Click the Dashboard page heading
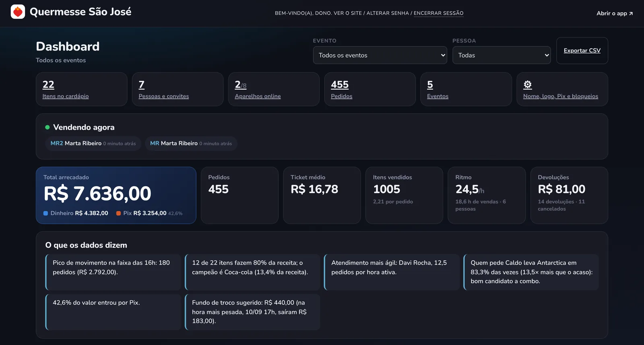Viewport: 644px width, 345px height. [68, 46]
